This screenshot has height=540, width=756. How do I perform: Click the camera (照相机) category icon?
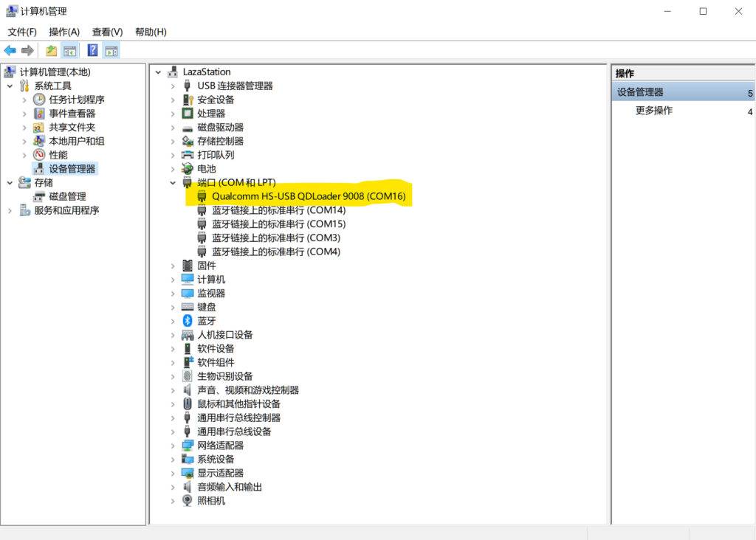click(x=188, y=501)
